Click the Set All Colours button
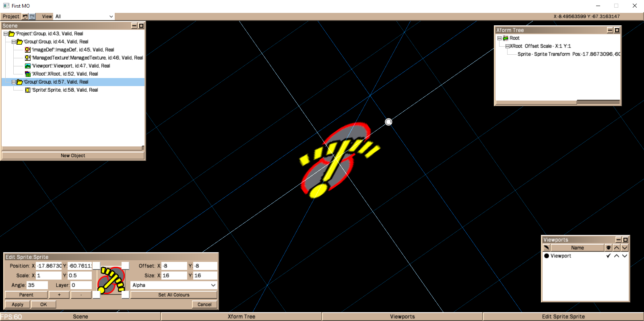This screenshot has height=321, width=644. 173,295
